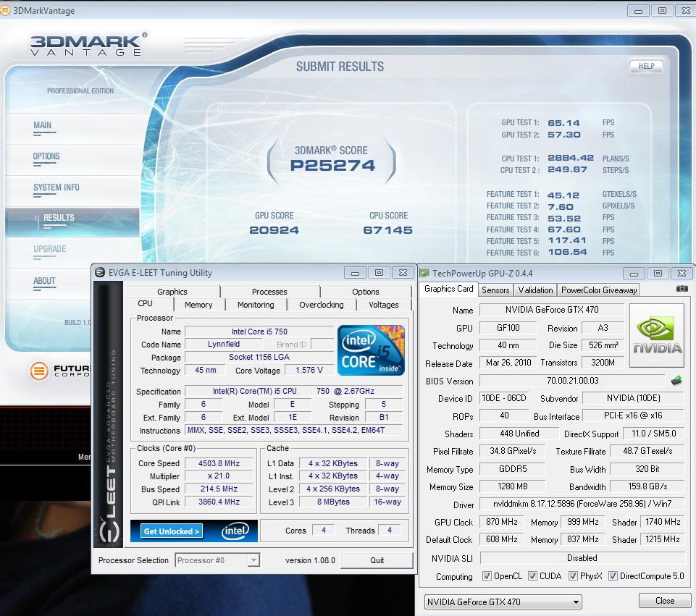The image size is (696, 616).
Task: Switch to the Options tab in E-LEET
Action: (x=365, y=292)
